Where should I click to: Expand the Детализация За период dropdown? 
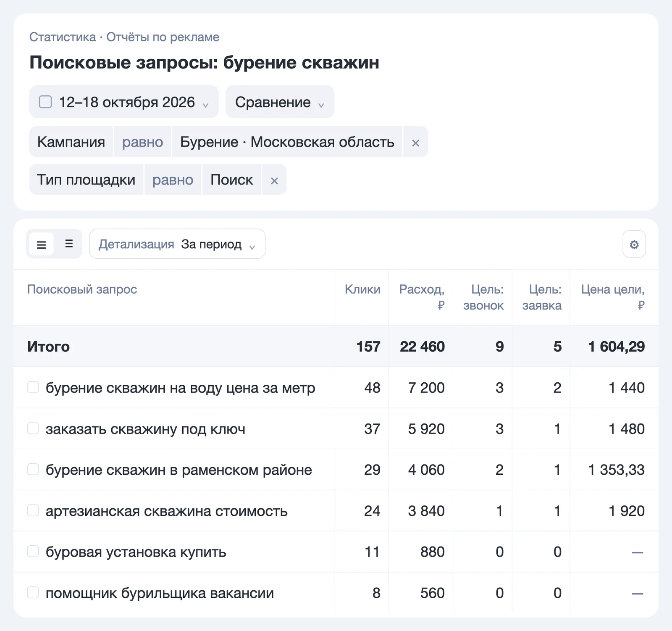point(177,244)
